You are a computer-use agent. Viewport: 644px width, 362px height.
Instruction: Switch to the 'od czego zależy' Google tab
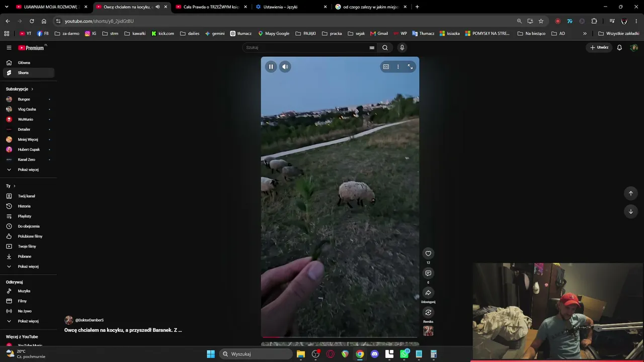point(371,7)
